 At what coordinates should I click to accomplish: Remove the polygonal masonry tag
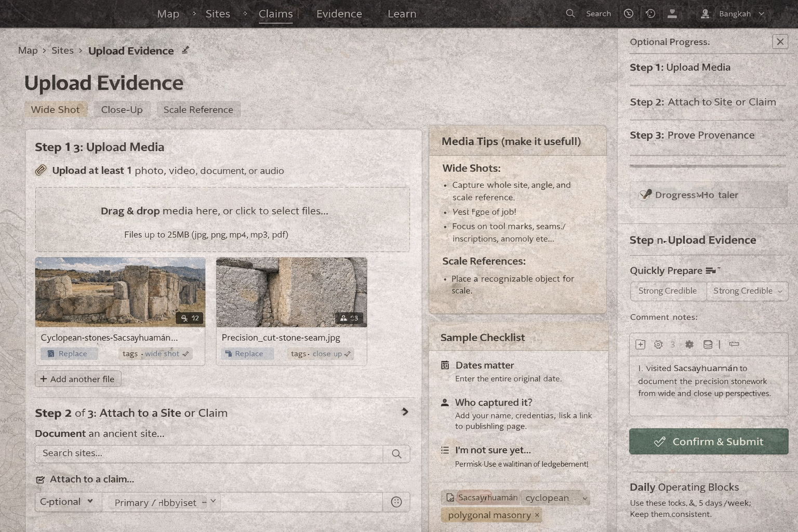pos(537,515)
